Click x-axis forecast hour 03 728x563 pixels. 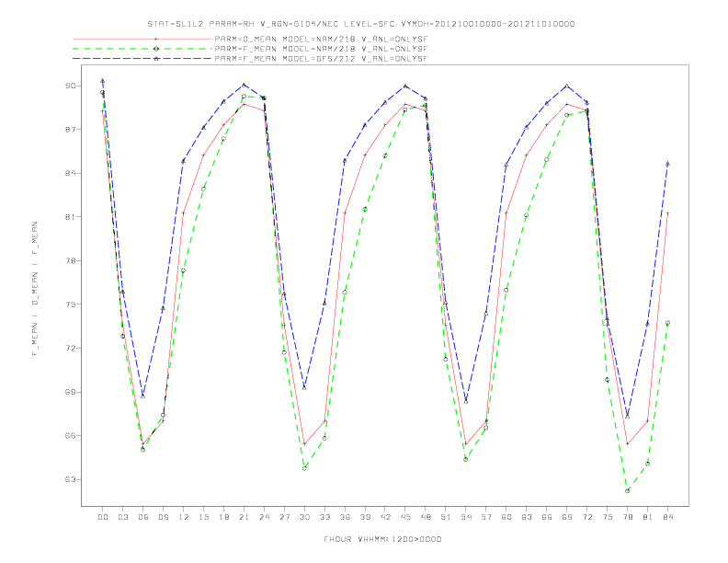coord(122,517)
